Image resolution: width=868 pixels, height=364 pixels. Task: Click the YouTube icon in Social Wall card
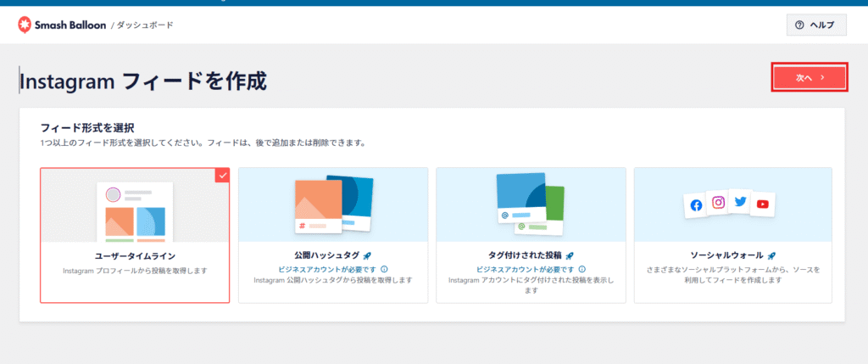pos(763,204)
